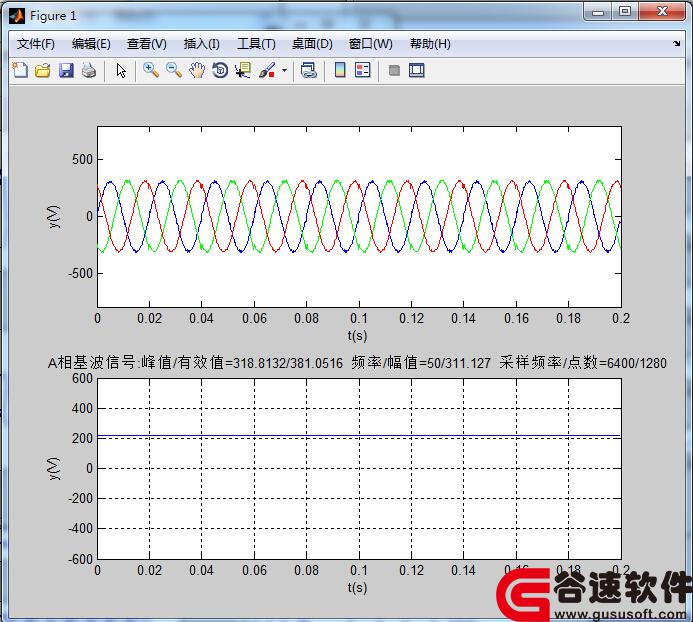693x622 pixels.
Task: Enable the Rotate 3D tool
Action: 220,70
